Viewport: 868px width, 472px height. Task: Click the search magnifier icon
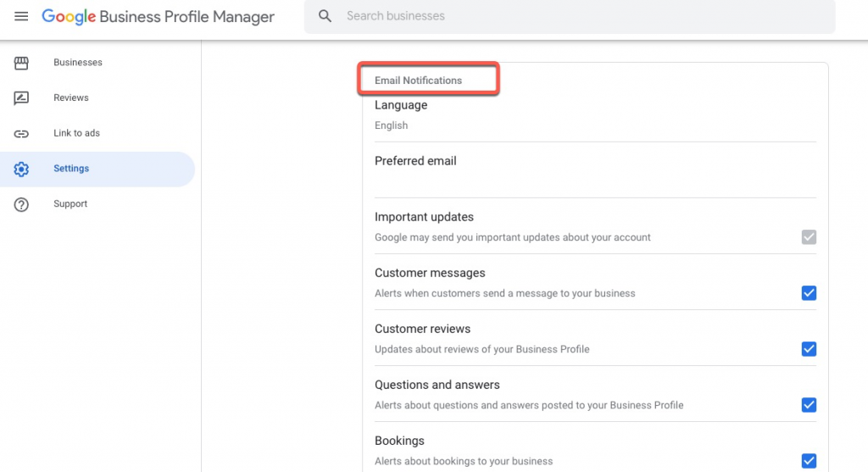(325, 16)
